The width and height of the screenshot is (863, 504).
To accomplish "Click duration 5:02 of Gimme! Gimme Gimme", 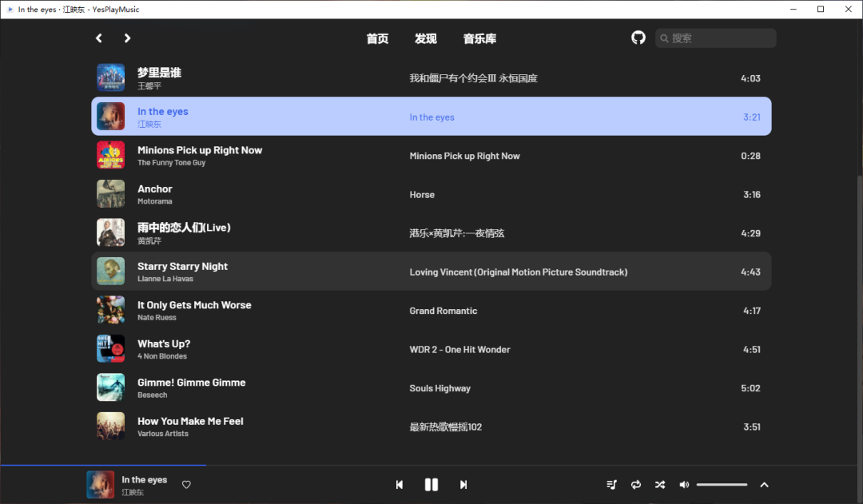I will click(x=750, y=388).
